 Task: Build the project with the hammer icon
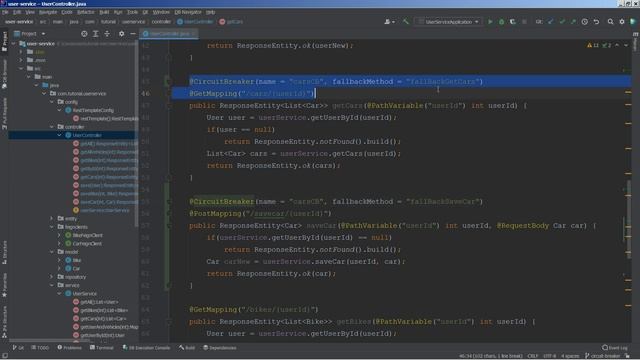tap(406, 22)
